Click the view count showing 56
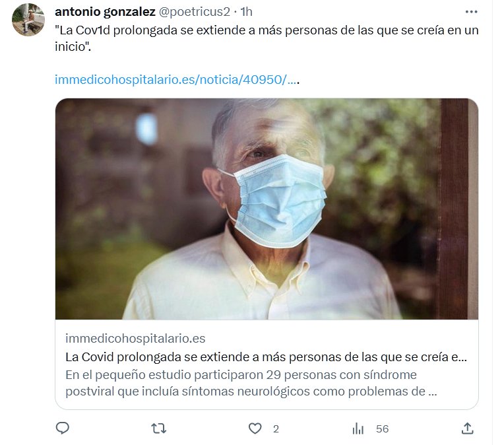Screen dimensions: 504x445 pos(382,429)
